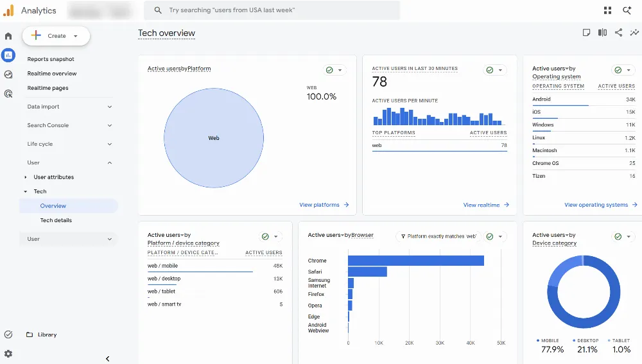Screen dimensions: 642x364
Task: Follow the View realtime link
Action: coord(486,205)
